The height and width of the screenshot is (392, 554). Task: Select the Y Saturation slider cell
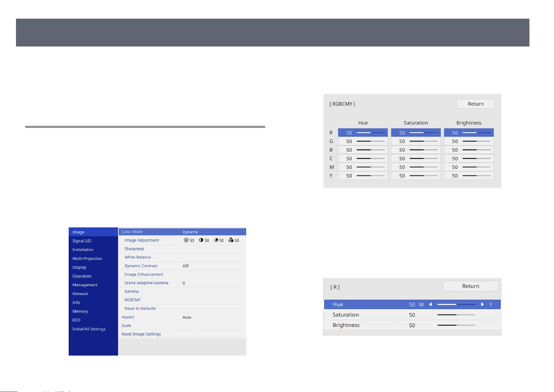click(416, 176)
